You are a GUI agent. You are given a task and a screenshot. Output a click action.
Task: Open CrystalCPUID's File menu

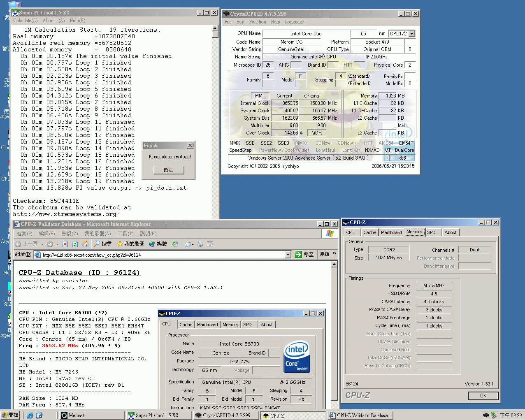pyautogui.click(x=228, y=22)
